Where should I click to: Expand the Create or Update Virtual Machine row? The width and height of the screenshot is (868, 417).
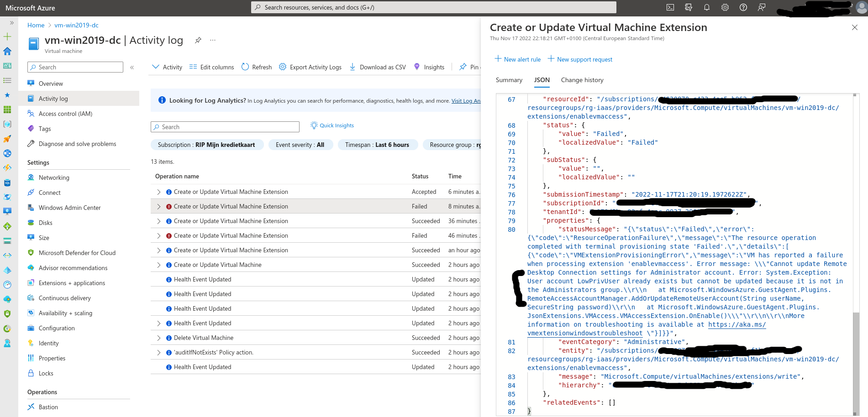click(x=159, y=265)
